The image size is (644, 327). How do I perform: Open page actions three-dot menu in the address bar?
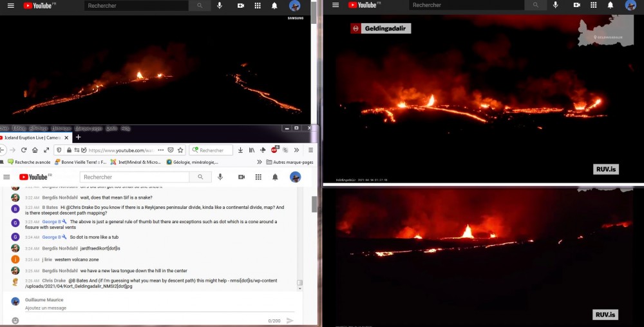tap(160, 150)
